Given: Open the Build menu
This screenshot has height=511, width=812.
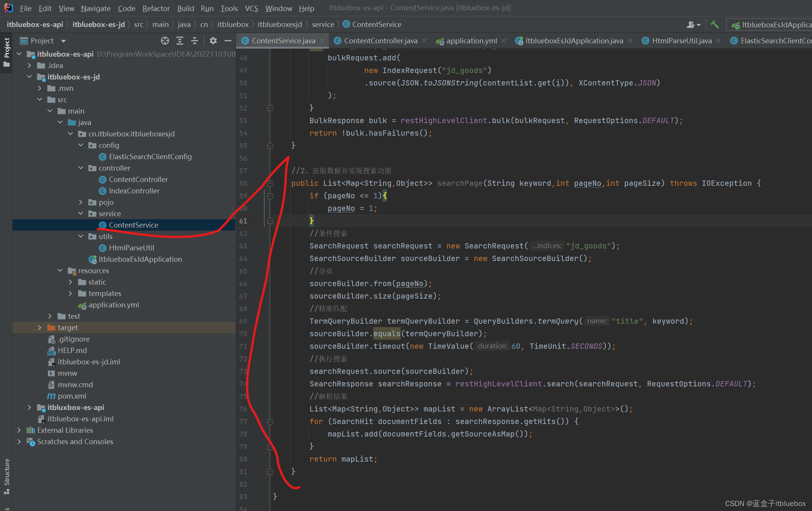Looking at the screenshot, I should [186, 8].
